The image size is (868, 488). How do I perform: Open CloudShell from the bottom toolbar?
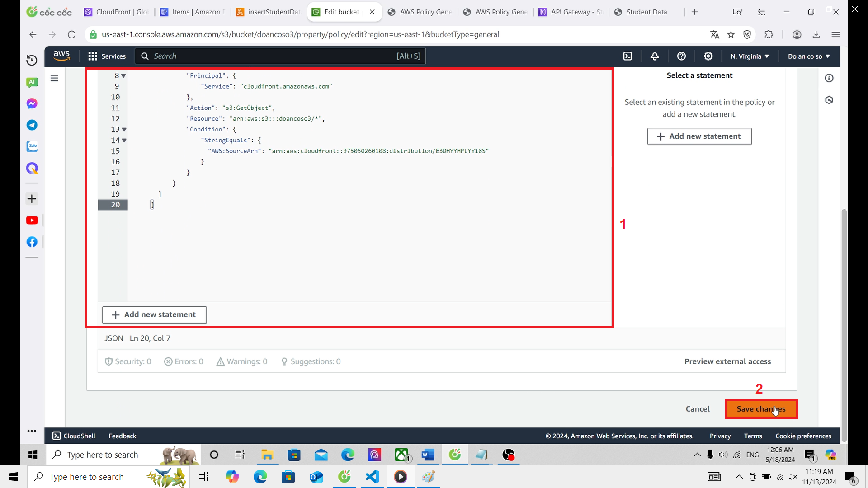(x=74, y=436)
